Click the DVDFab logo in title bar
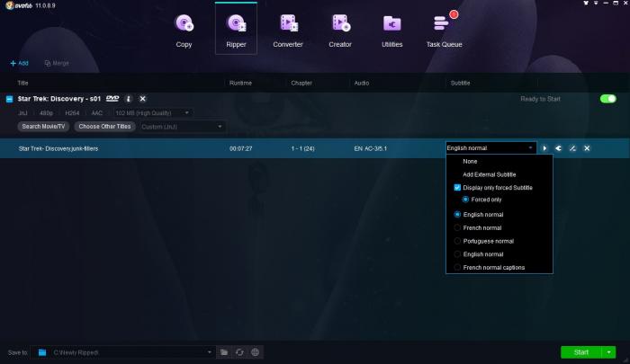630x364 pixels. pyautogui.click(x=19, y=5)
